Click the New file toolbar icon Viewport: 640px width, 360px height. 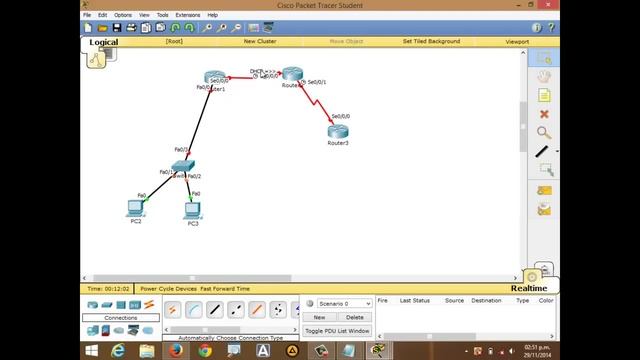click(88, 28)
